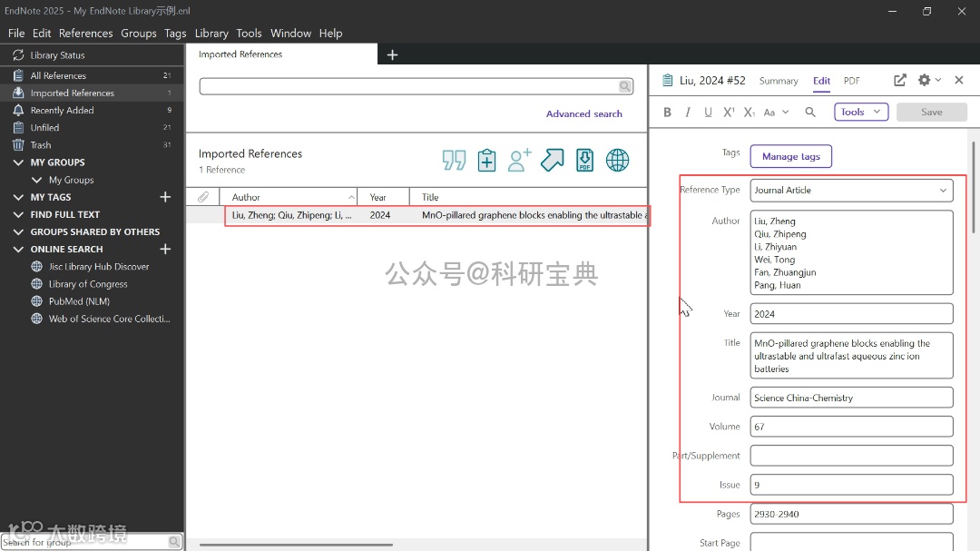The height and width of the screenshot is (551, 980).
Task: Open the change case Aa dropdown
Action: (776, 112)
